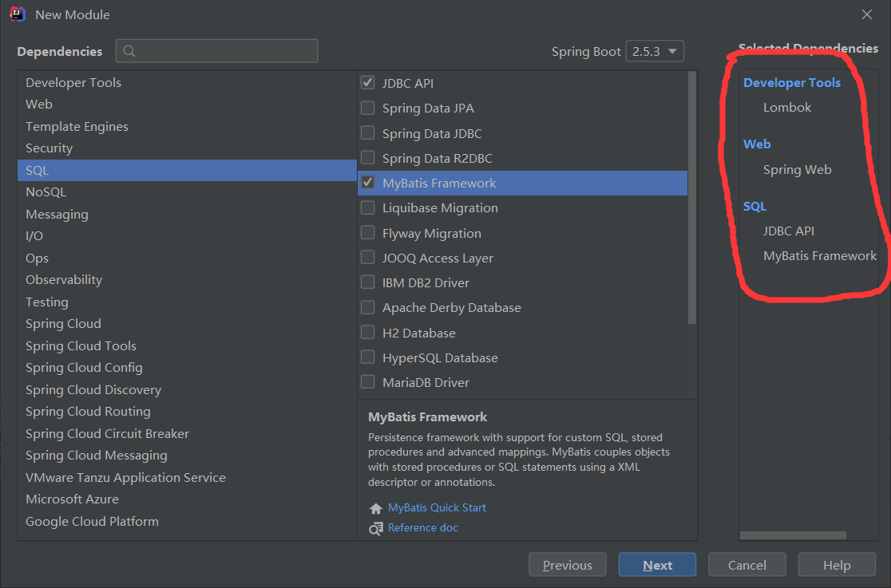Click the Dependencies search input field
This screenshot has height=588, width=891.
pyautogui.click(x=216, y=51)
